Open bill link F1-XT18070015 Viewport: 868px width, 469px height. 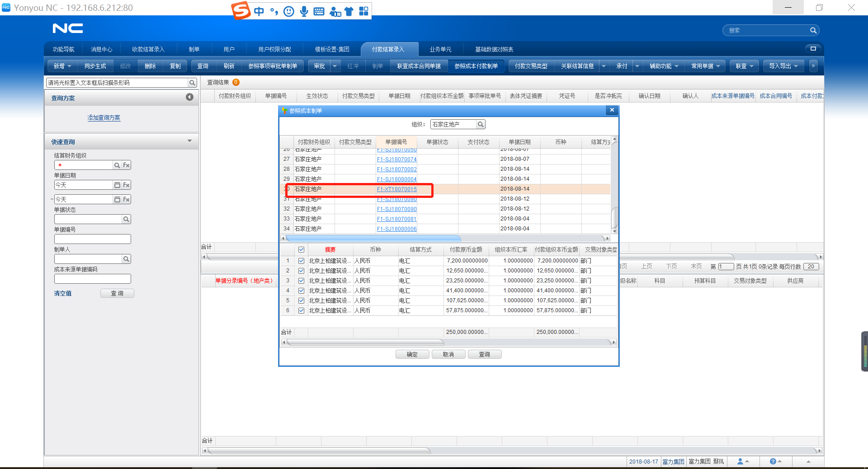pos(397,189)
